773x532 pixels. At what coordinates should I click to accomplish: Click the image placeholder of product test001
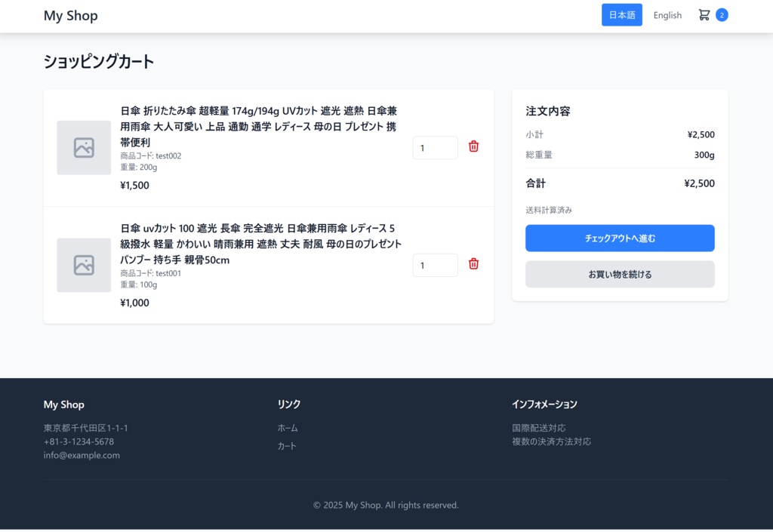[84, 265]
